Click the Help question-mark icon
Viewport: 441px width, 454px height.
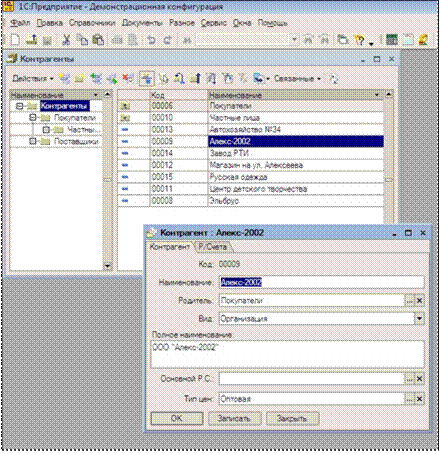pyautogui.click(x=359, y=40)
